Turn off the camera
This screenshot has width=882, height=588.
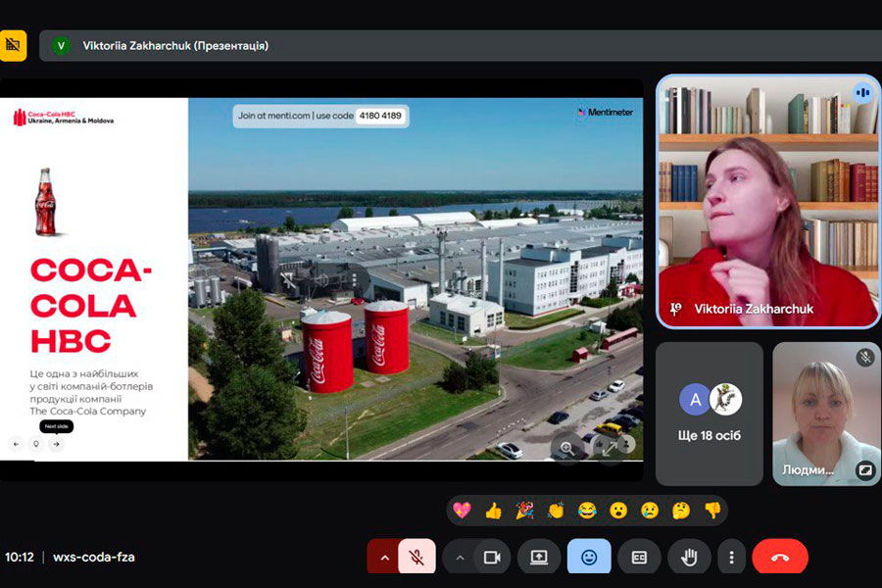coord(492,557)
